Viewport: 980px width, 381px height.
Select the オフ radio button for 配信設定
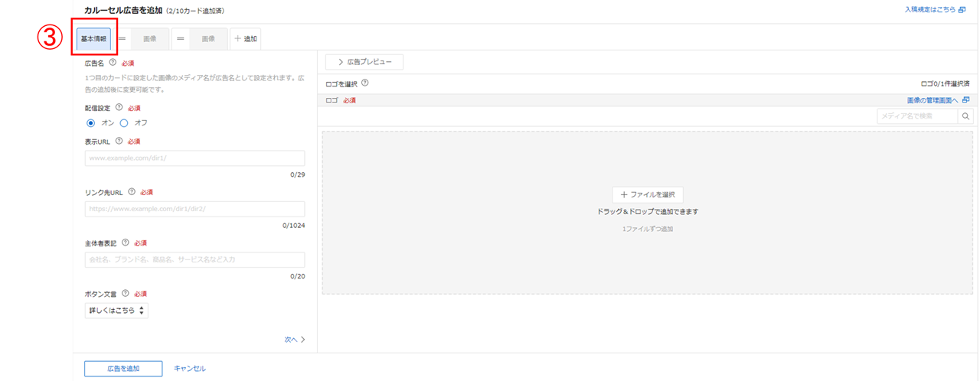click(124, 123)
